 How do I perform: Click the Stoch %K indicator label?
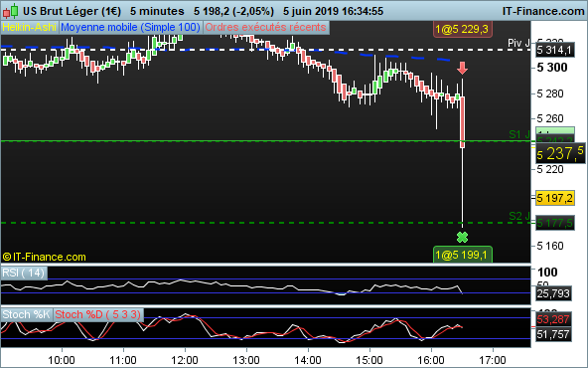26,314
